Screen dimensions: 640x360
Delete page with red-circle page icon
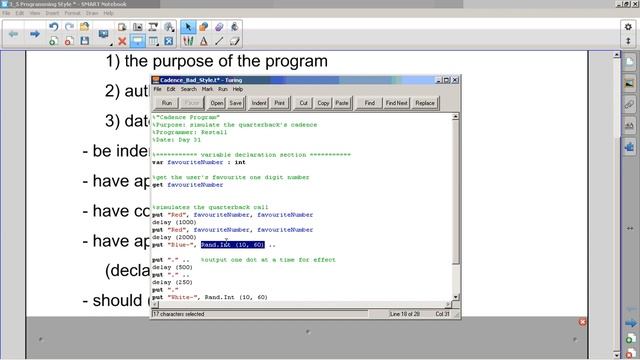point(69,41)
